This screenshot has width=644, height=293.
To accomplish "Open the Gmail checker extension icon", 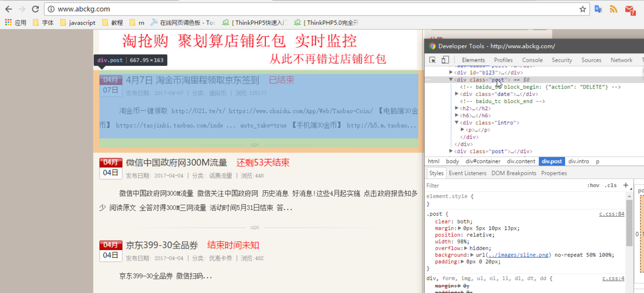I will [x=630, y=9].
